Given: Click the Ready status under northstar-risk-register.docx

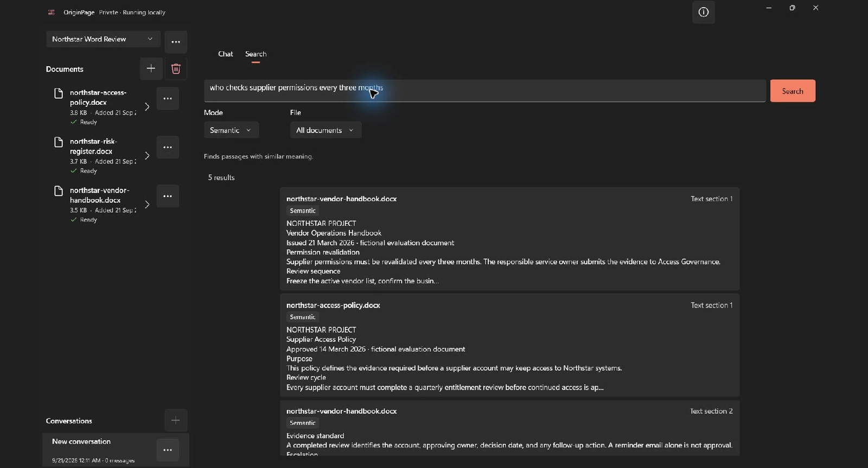Looking at the screenshot, I should [84, 171].
